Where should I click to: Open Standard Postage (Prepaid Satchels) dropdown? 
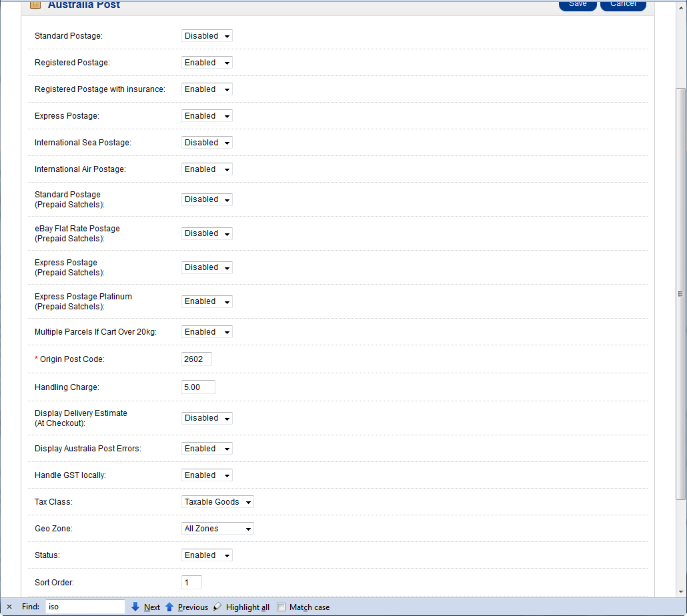[x=207, y=199]
